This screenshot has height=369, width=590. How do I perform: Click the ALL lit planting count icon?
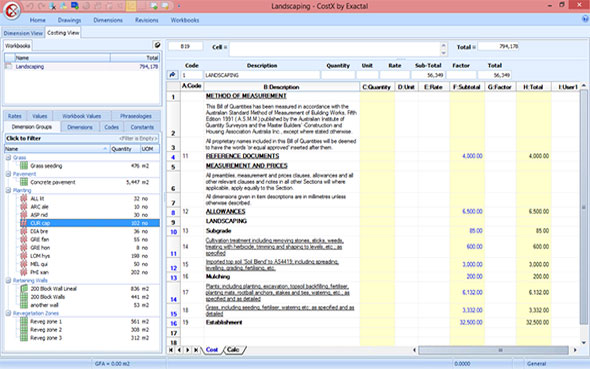(x=24, y=199)
